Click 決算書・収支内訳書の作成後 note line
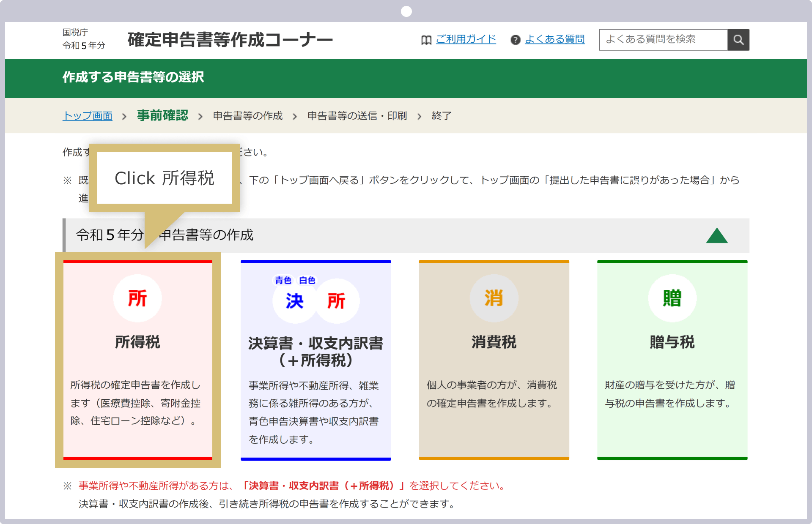 (x=267, y=504)
